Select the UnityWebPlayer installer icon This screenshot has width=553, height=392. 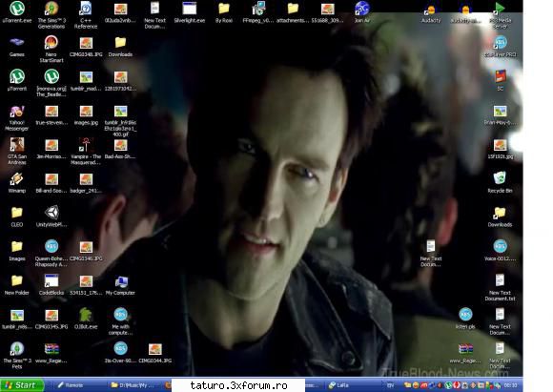coord(51,217)
